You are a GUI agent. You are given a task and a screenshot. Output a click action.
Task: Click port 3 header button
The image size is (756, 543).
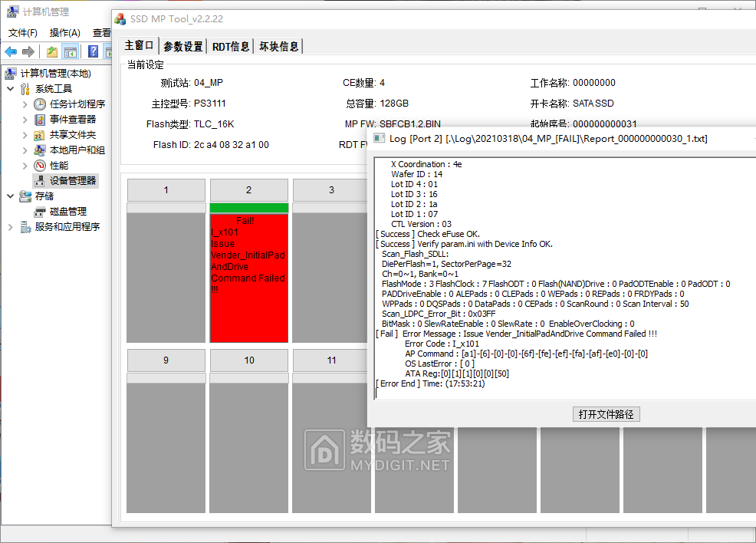(331, 190)
